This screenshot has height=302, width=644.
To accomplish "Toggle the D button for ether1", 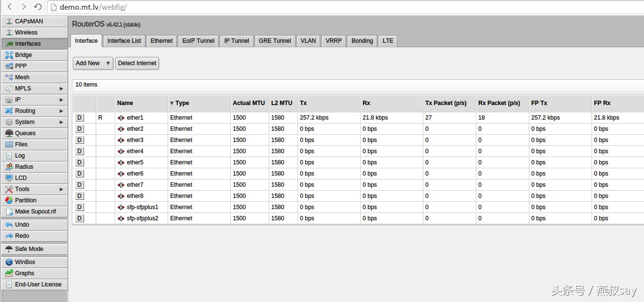I will coord(80,118).
